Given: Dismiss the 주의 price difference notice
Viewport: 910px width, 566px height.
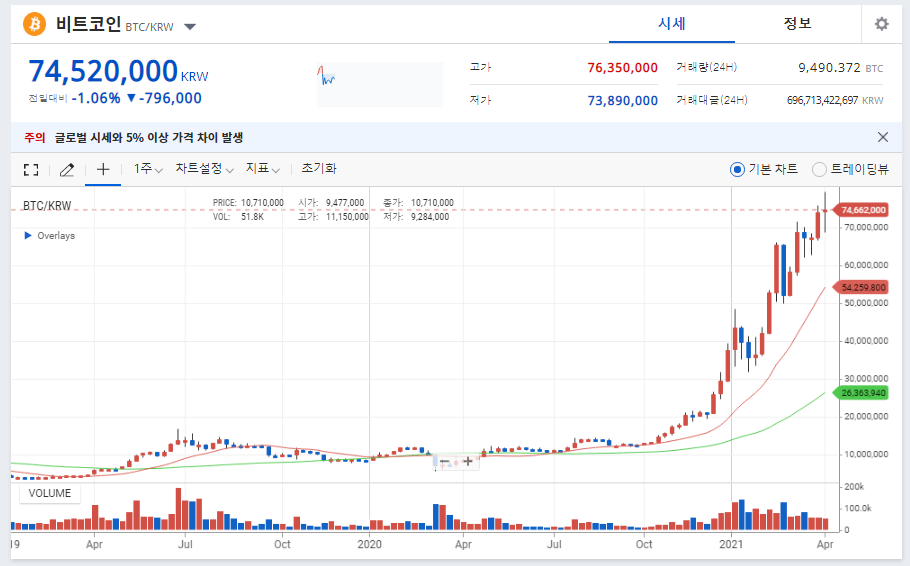Looking at the screenshot, I should 883,138.
